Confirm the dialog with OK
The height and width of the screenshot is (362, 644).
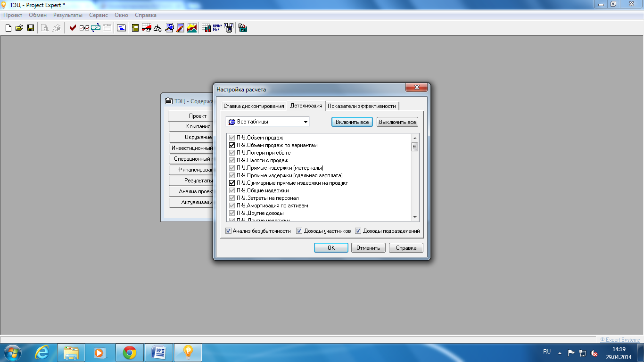[x=331, y=248]
